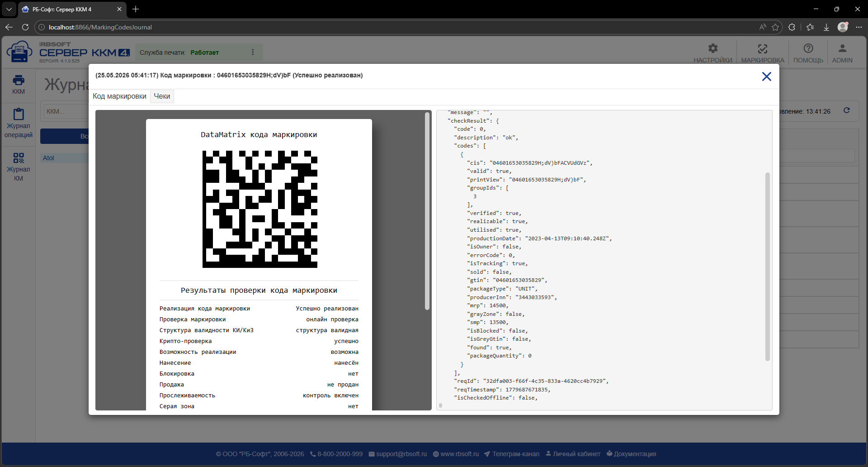Click the receipt preview vertical scrollbar
868x467 pixels.
(427, 211)
